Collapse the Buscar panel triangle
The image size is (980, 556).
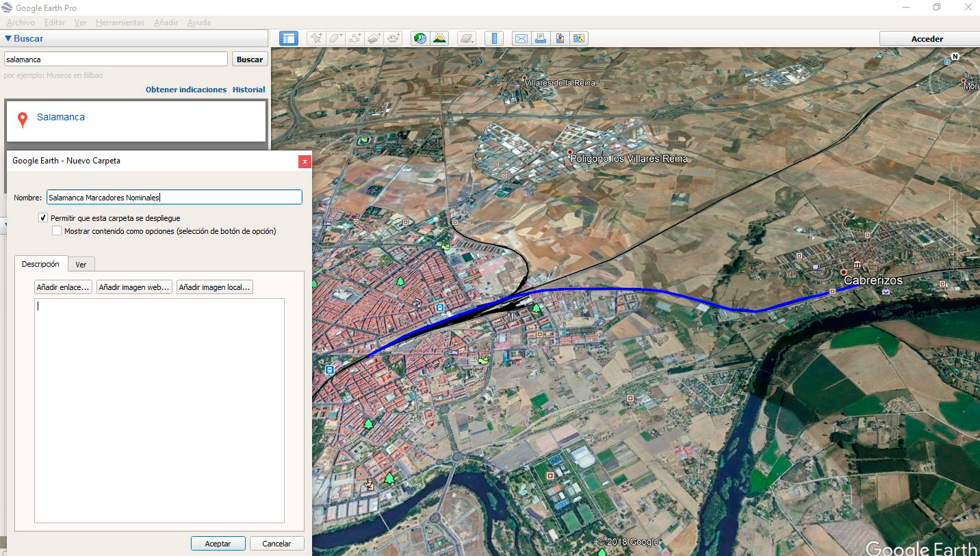8,39
